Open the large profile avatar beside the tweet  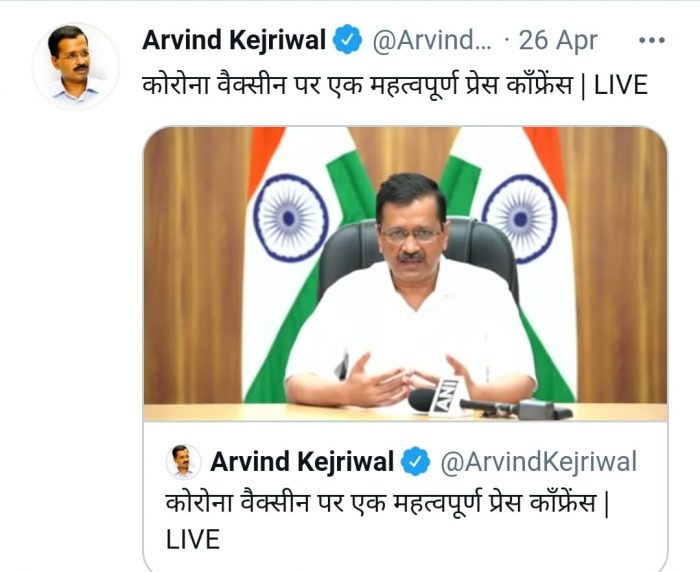pyautogui.click(x=75, y=66)
